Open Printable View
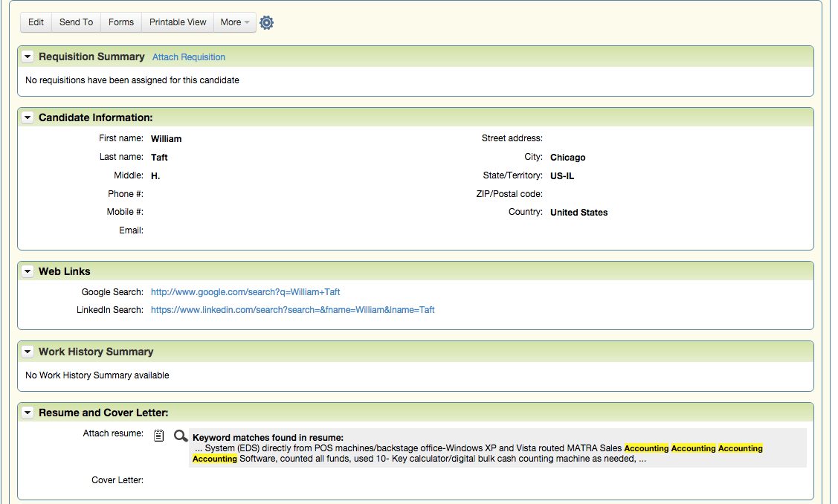 pos(178,22)
